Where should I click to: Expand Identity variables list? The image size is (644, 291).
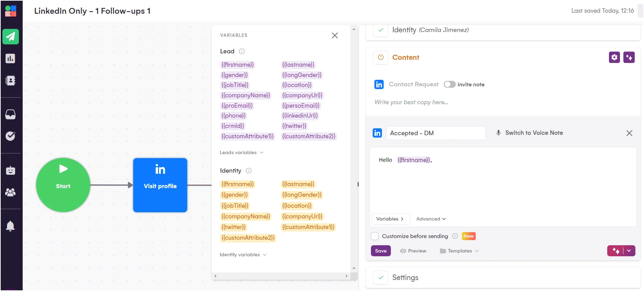point(243,255)
